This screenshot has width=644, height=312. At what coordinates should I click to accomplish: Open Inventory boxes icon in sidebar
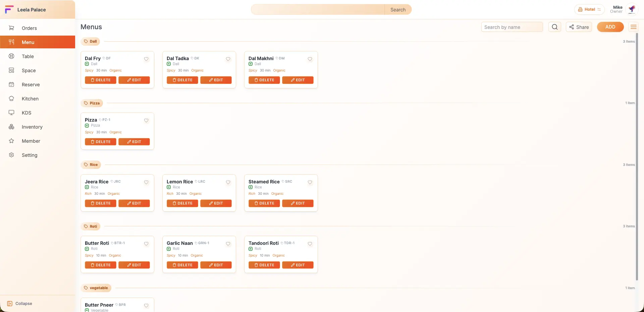pos(11,127)
